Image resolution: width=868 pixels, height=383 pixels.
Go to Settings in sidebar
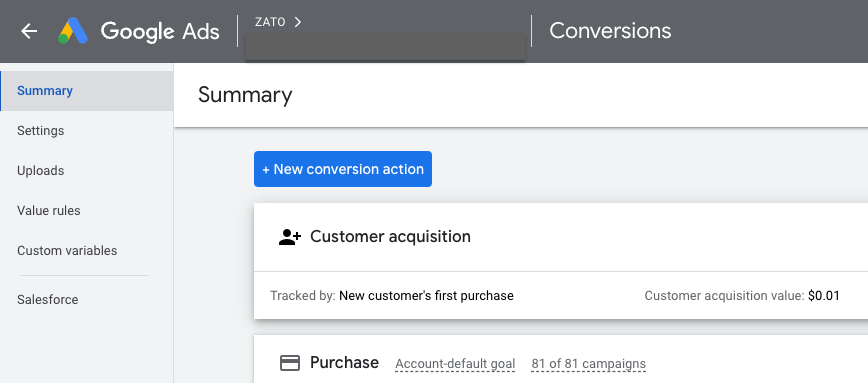tap(87, 131)
